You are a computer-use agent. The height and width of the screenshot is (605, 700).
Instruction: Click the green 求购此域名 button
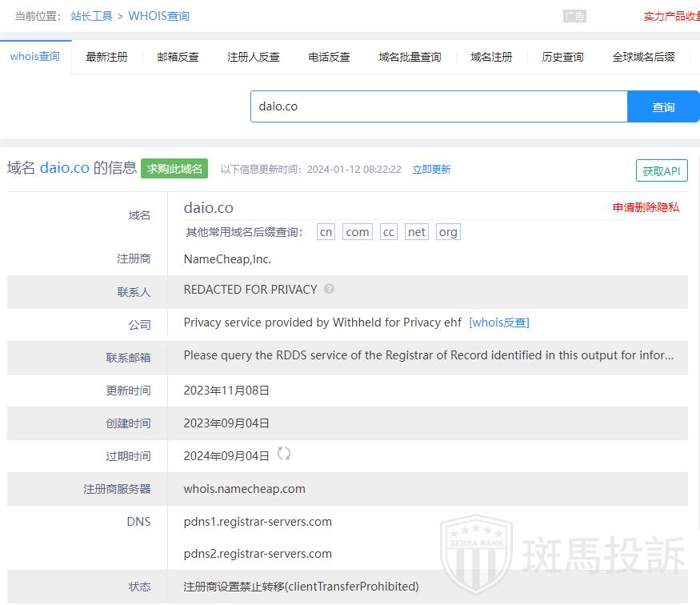coord(174,168)
